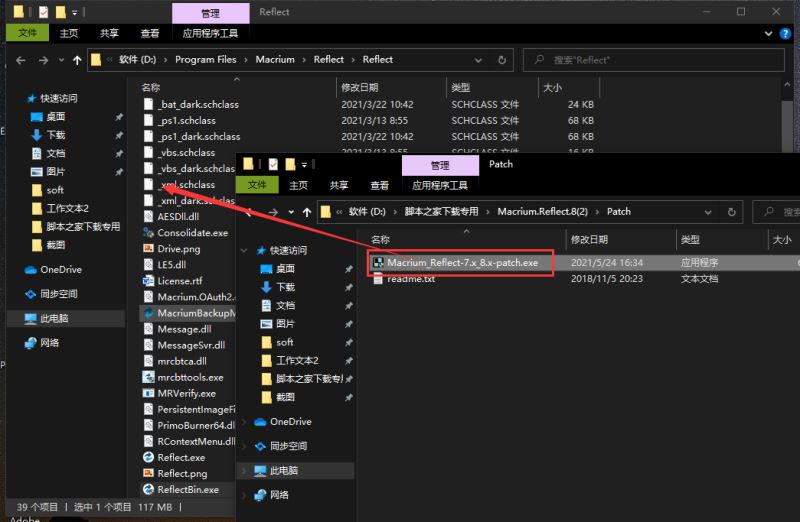Viewport: 800px width, 522px height.
Task: Refresh the Reflect window address bar
Action: coord(502,60)
